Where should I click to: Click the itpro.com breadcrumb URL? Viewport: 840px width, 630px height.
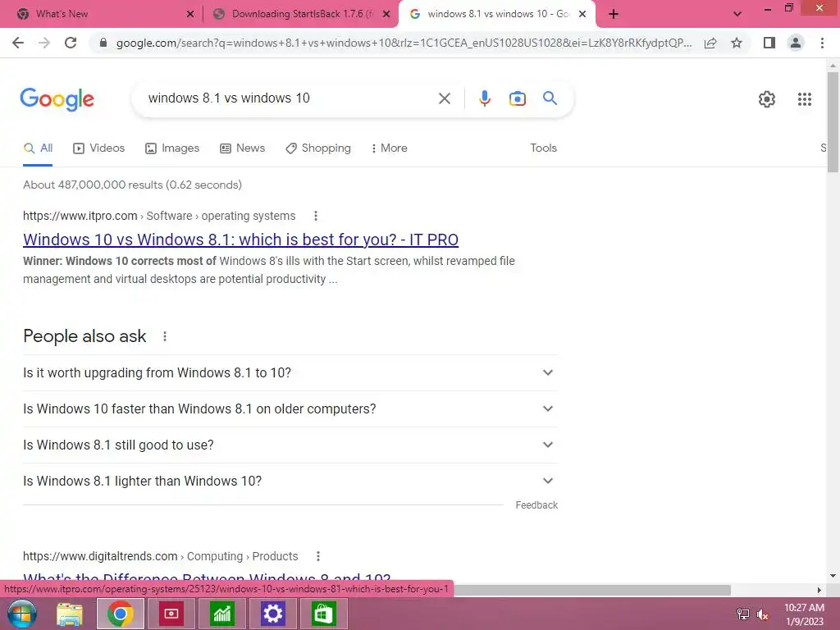tap(158, 216)
